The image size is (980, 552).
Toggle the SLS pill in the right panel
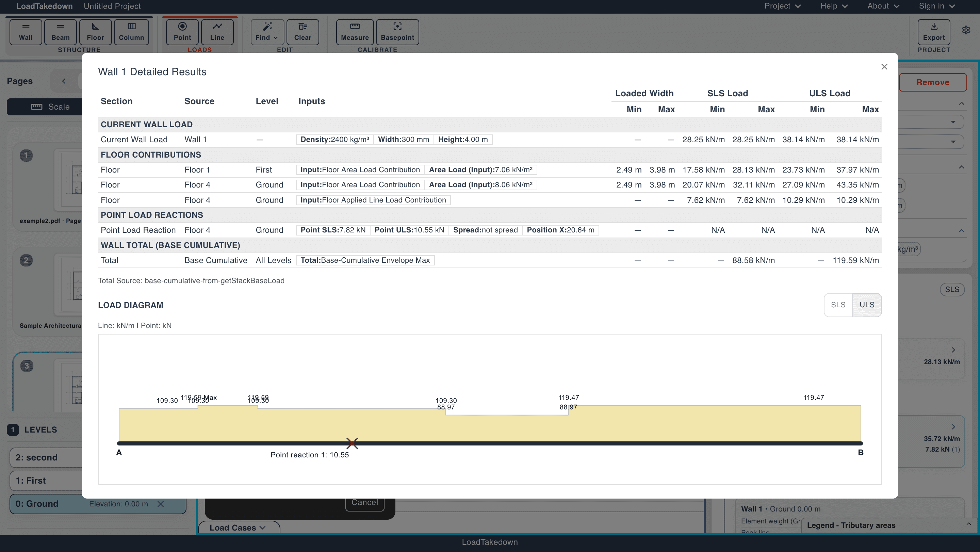click(x=952, y=289)
